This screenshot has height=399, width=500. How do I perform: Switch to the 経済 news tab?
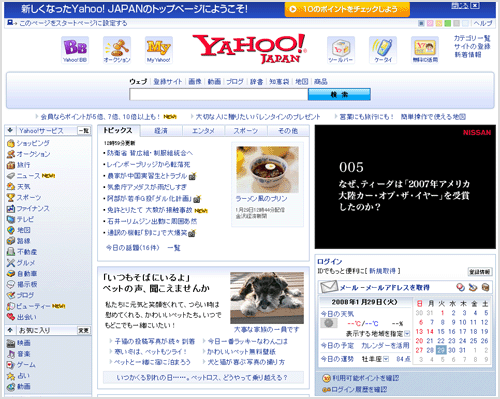(x=161, y=131)
